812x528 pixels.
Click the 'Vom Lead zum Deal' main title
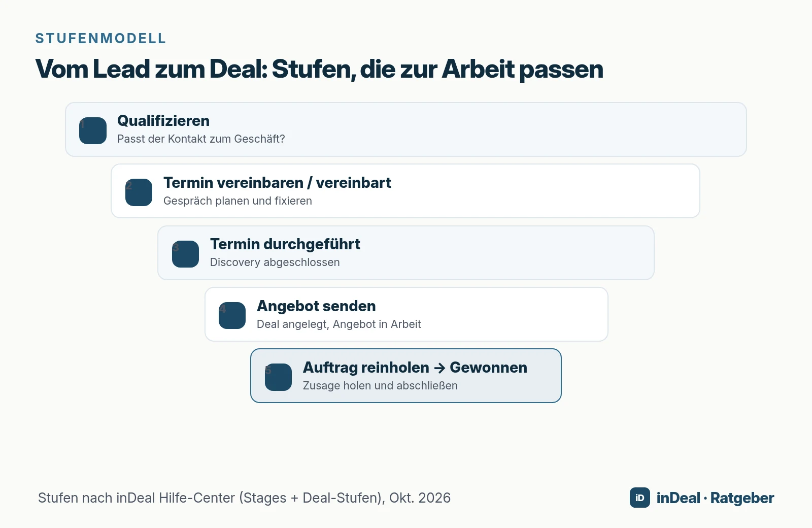(319, 69)
